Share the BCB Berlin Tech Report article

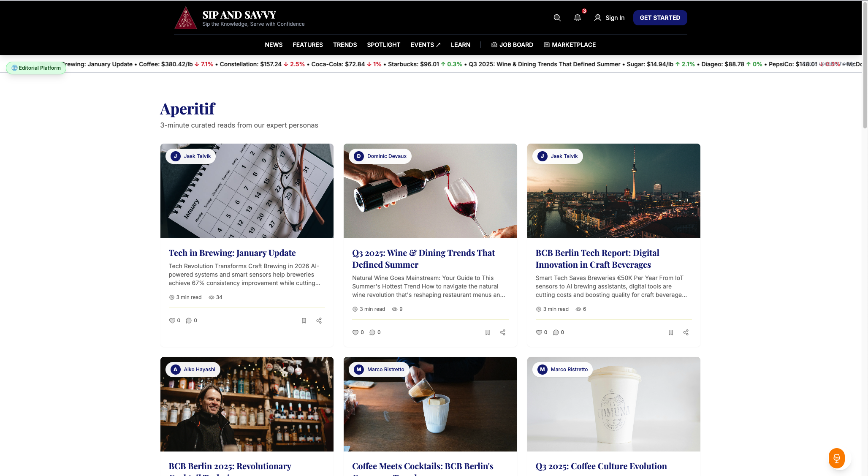pyautogui.click(x=686, y=332)
